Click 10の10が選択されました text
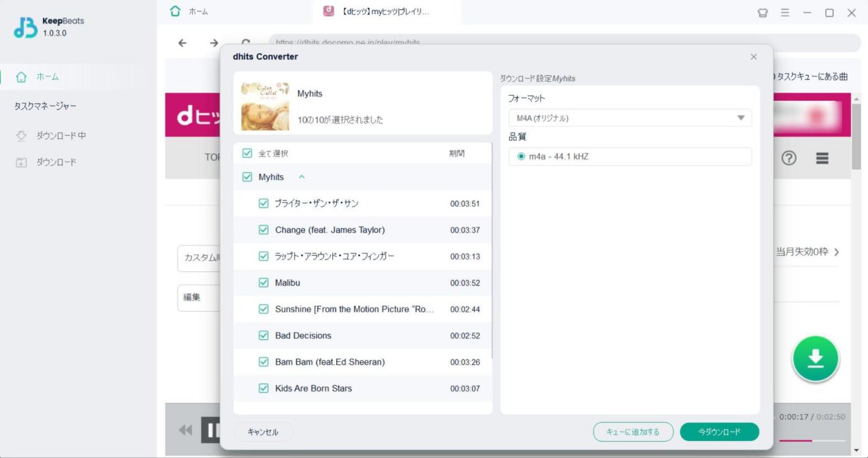This screenshot has height=458, width=868. pyautogui.click(x=341, y=120)
